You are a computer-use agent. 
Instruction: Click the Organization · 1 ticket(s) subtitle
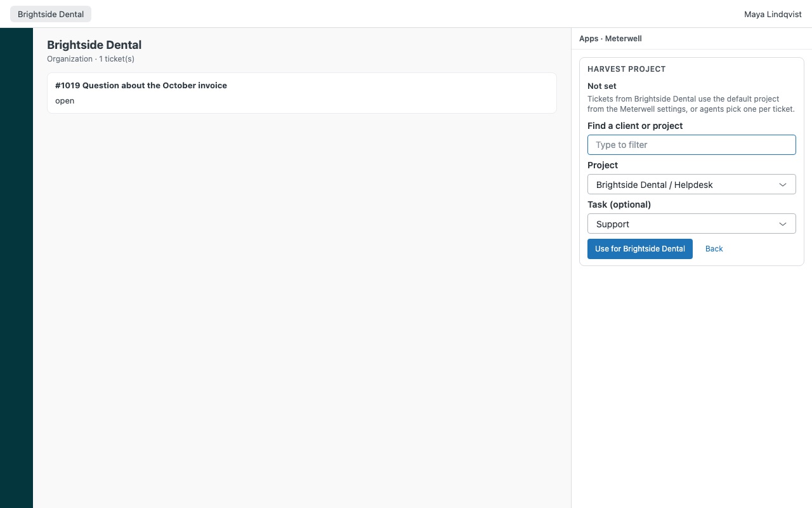point(91,59)
